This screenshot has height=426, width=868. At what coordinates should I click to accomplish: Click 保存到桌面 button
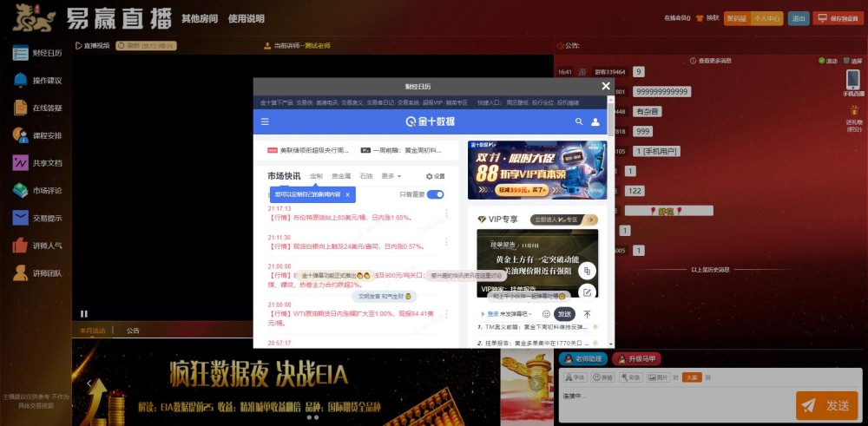(838, 18)
